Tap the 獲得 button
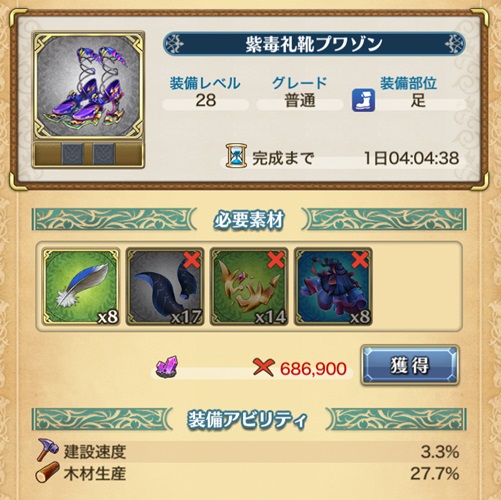The height and width of the screenshot is (500, 501). 410,365
